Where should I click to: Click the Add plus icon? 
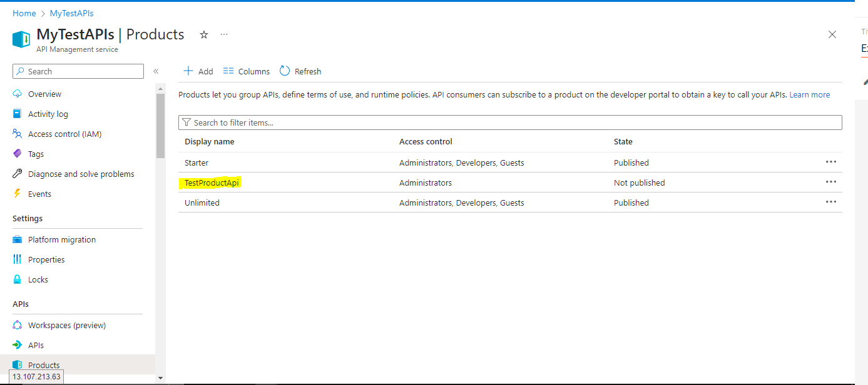pos(188,71)
